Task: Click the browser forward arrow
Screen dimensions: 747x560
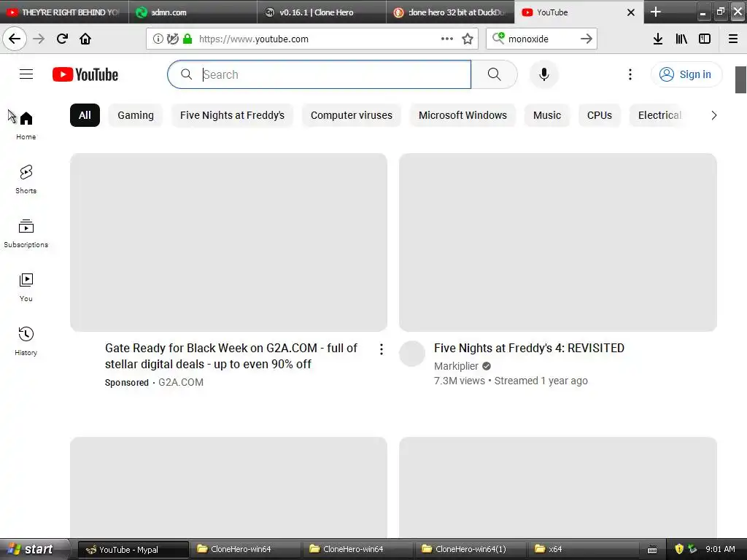Action: click(x=39, y=39)
